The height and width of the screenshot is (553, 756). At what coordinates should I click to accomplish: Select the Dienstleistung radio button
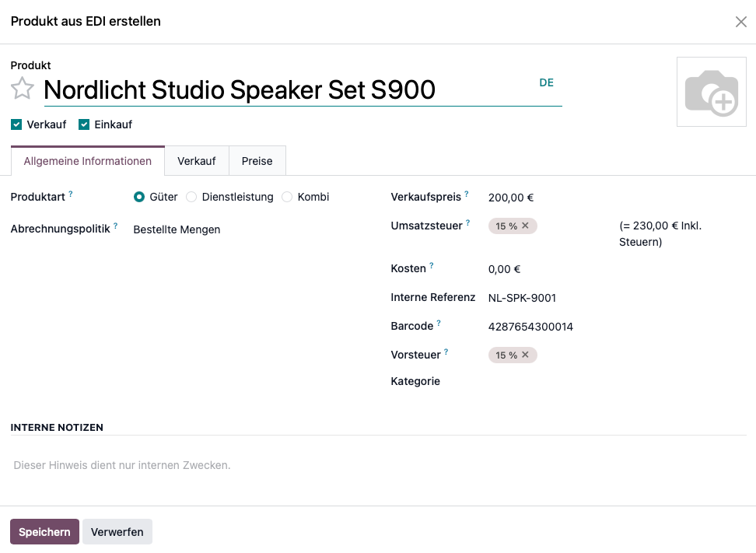click(191, 197)
